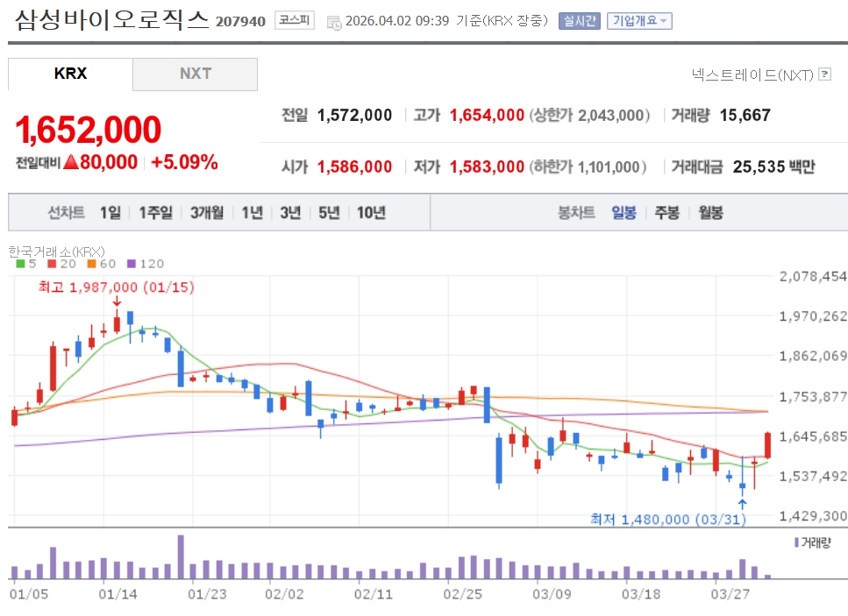Click the calendar clock icon beside the timestamp

334,23
